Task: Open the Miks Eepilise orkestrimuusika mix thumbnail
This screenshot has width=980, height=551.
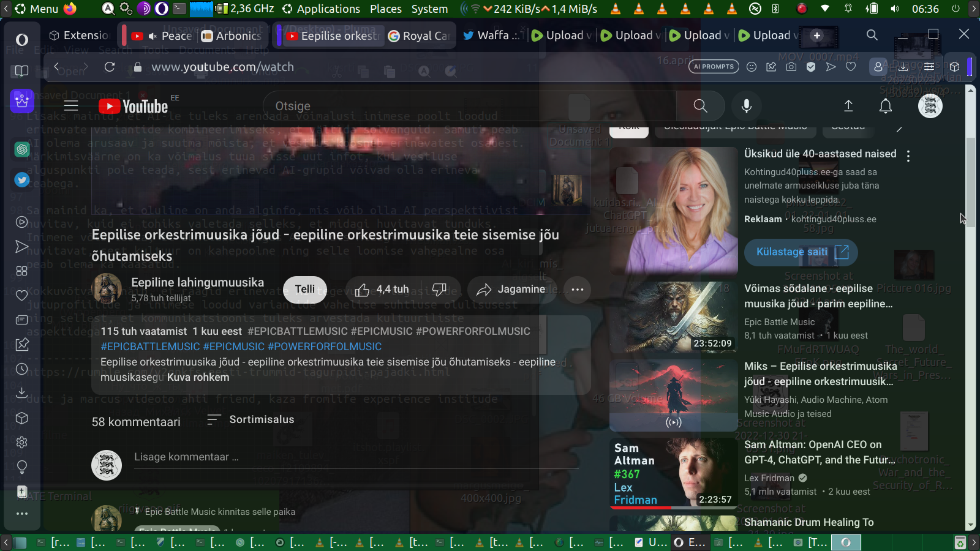Action: [674, 395]
